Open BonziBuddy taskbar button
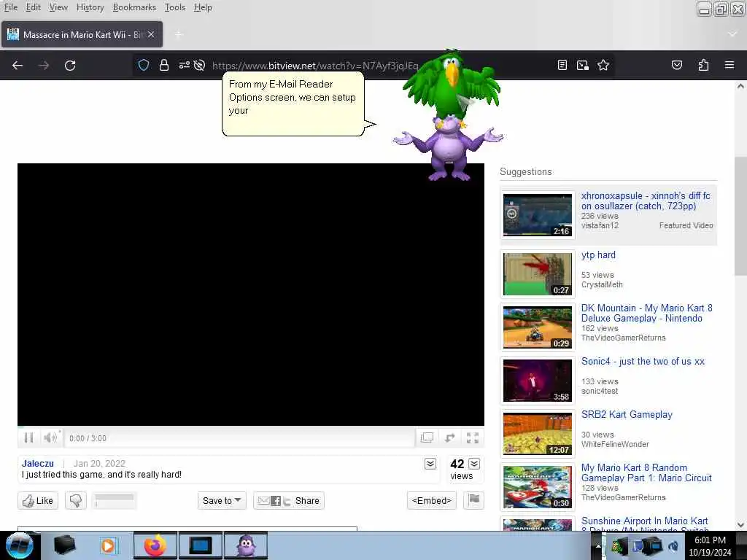 246,545
